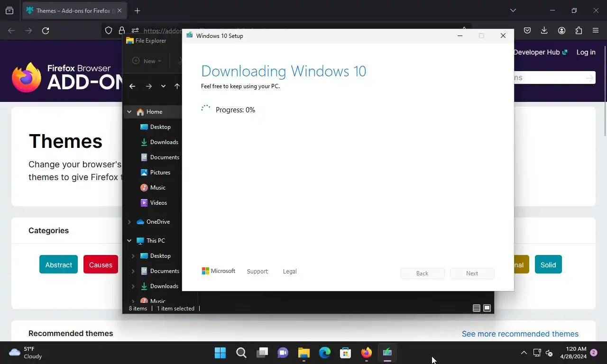Choose the Causes theme category

(x=101, y=264)
